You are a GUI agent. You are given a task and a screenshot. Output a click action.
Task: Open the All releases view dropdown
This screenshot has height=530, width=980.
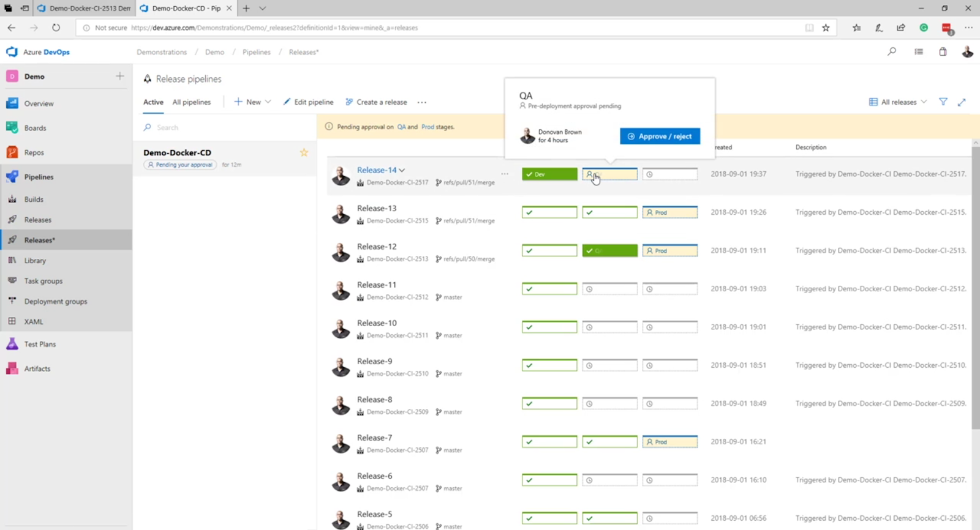(x=898, y=102)
